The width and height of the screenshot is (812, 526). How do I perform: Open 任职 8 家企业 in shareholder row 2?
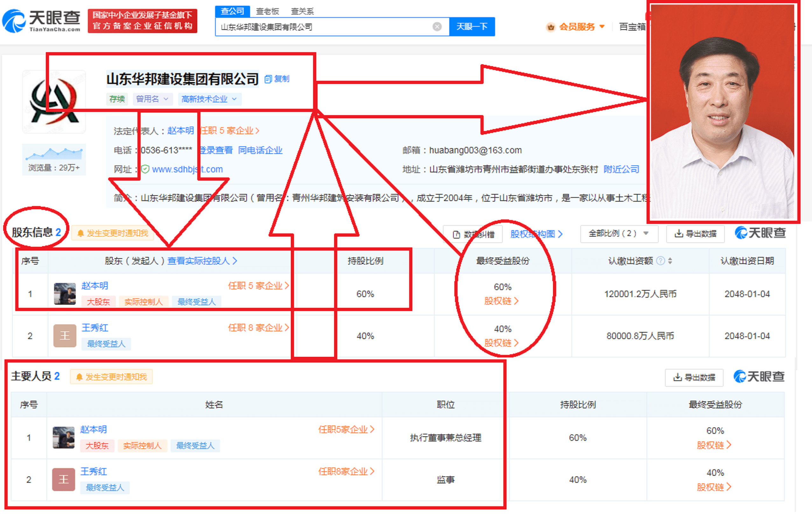258,328
